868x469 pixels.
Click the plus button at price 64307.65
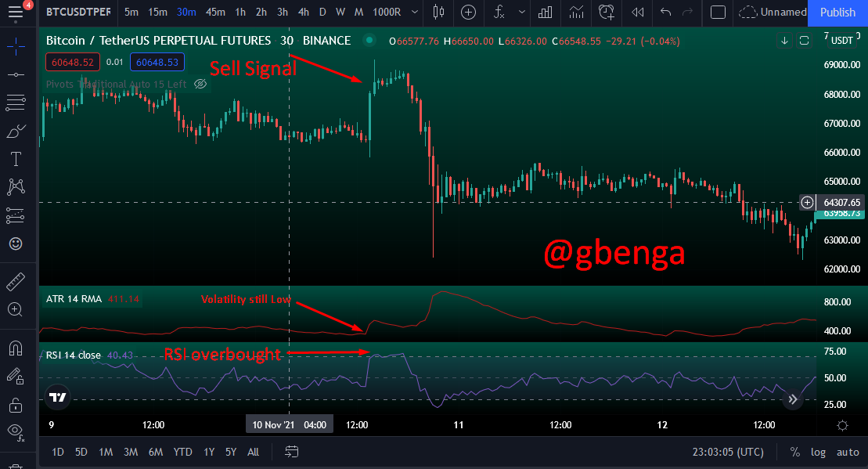pyautogui.click(x=807, y=203)
